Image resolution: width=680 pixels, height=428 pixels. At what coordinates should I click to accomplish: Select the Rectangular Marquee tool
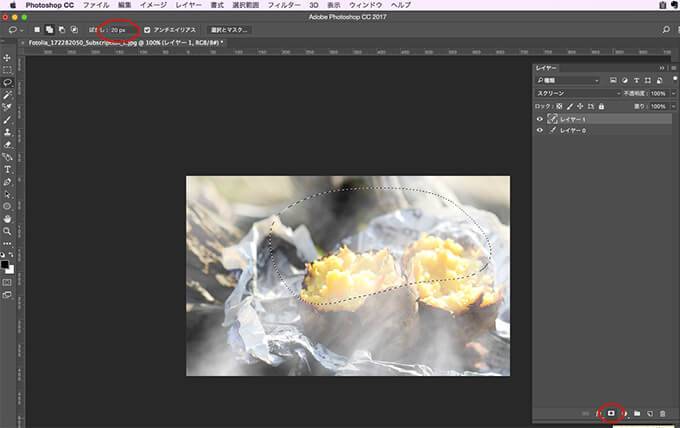coord(7,70)
